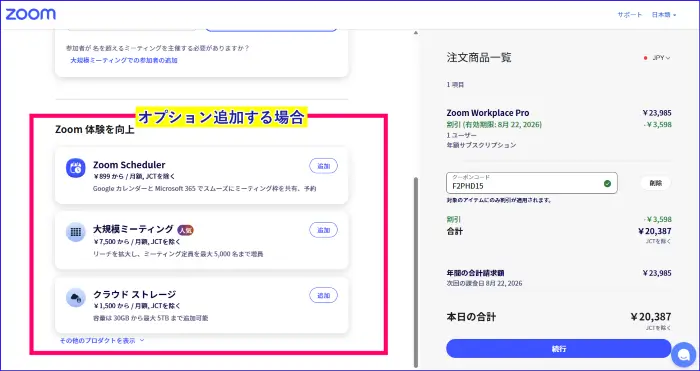Click the 合計 subtotal label

(454, 231)
